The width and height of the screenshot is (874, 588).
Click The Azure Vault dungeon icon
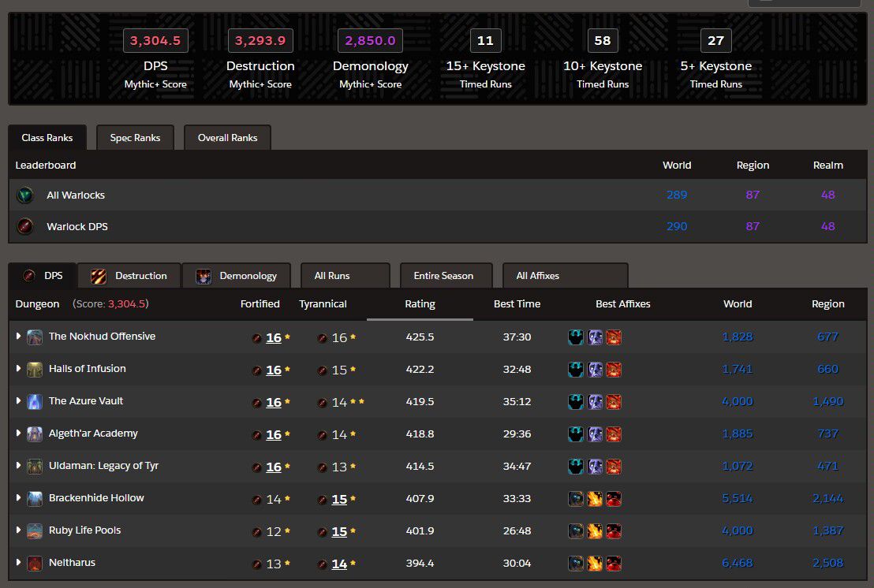tap(35, 401)
